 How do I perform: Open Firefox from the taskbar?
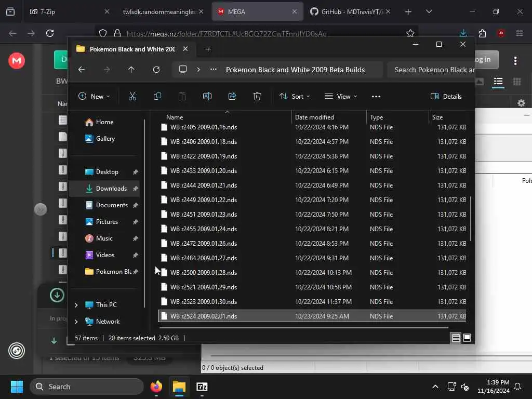click(156, 387)
